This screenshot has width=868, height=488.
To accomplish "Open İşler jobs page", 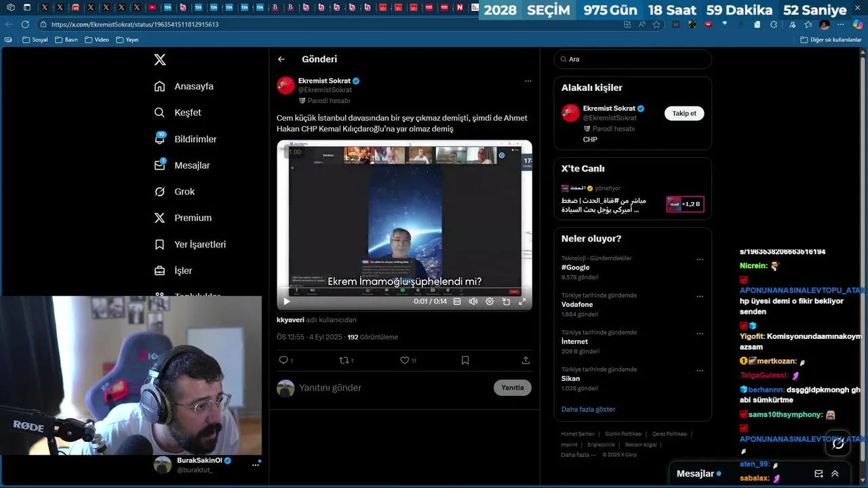I will pyautogui.click(x=174, y=270).
